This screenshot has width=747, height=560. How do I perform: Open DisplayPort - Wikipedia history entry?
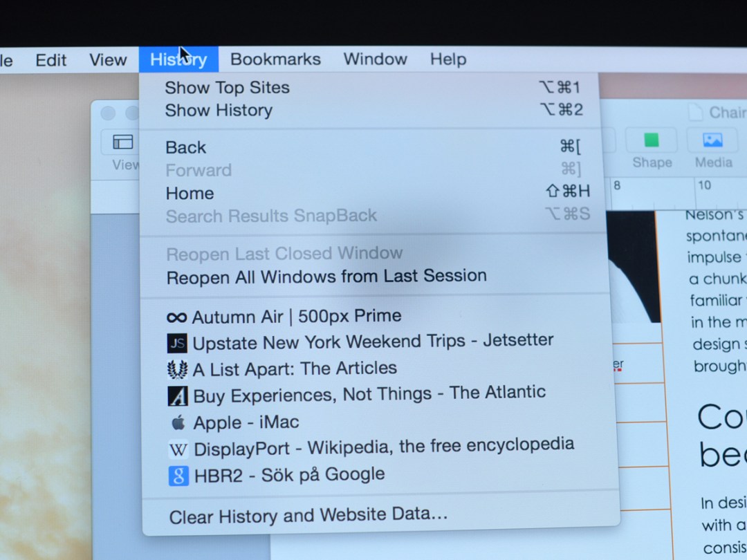point(380,447)
